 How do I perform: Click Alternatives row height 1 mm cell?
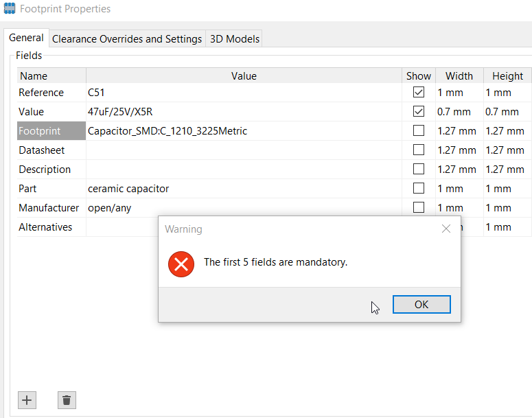[x=507, y=227]
